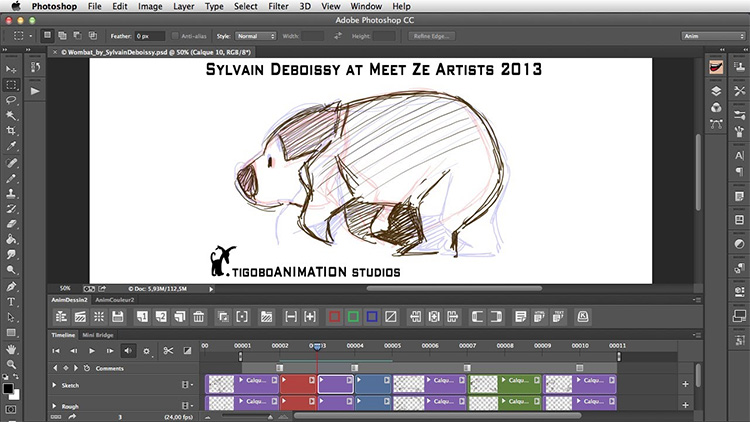Viewport: 750px width, 422px height.
Task: Select the Eyedropper tool
Action: tap(11, 146)
